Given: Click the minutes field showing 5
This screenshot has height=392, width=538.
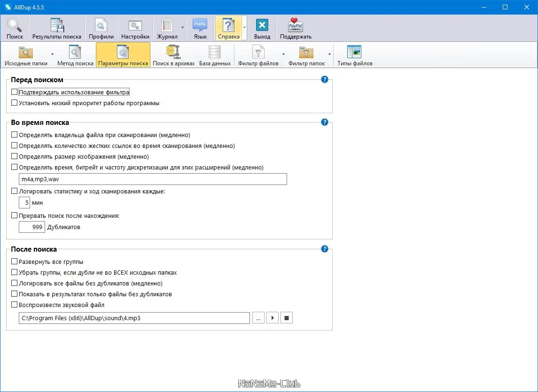Looking at the screenshot, I should (24, 203).
